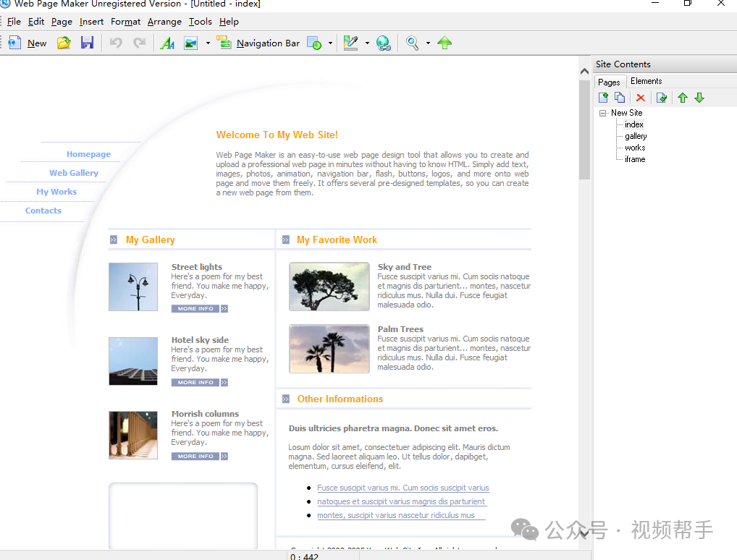This screenshot has height=560, width=737.
Task: Select the My Favorite Work heading
Action: pyautogui.click(x=337, y=239)
